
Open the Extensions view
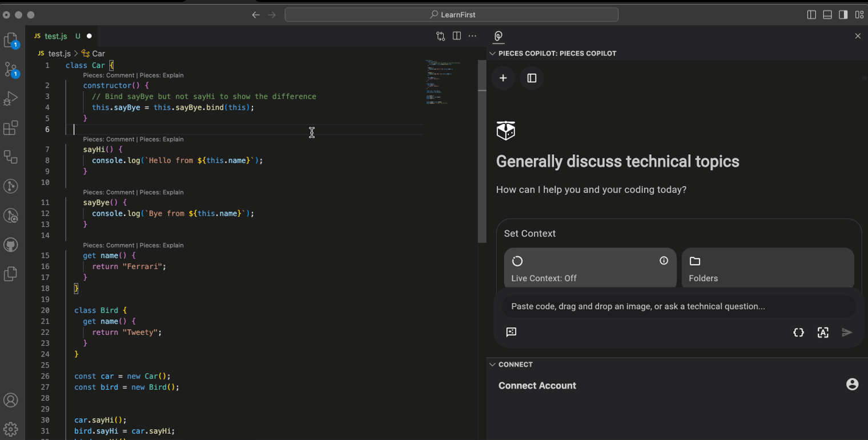point(11,128)
